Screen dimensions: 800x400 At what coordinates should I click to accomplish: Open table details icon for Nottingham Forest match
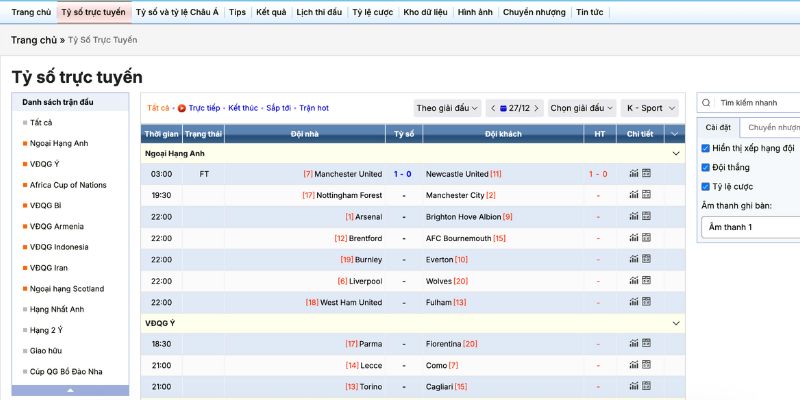(646, 195)
